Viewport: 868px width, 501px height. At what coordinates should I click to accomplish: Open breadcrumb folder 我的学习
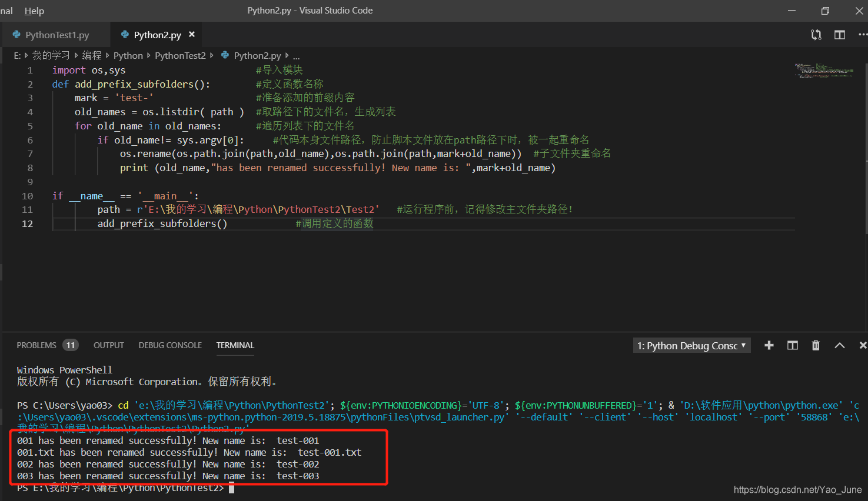[x=51, y=55]
